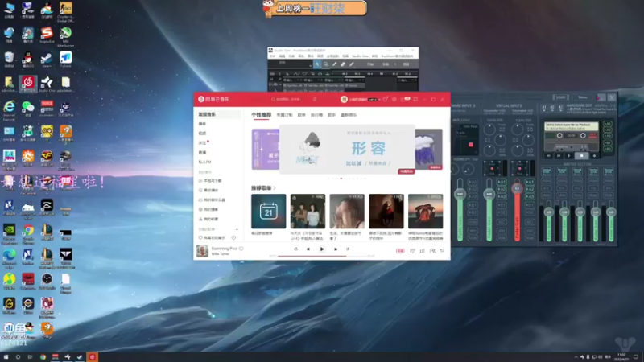Viewport: 644px width, 362px height.
Task: Select the arrow tool in Studio One toolbar
Action: coord(317,64)
